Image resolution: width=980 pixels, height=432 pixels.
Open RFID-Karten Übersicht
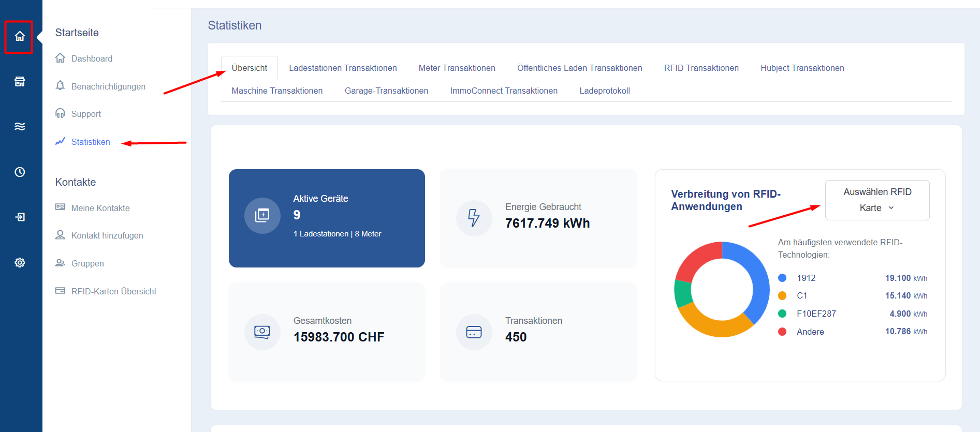[x=114, y=291]
